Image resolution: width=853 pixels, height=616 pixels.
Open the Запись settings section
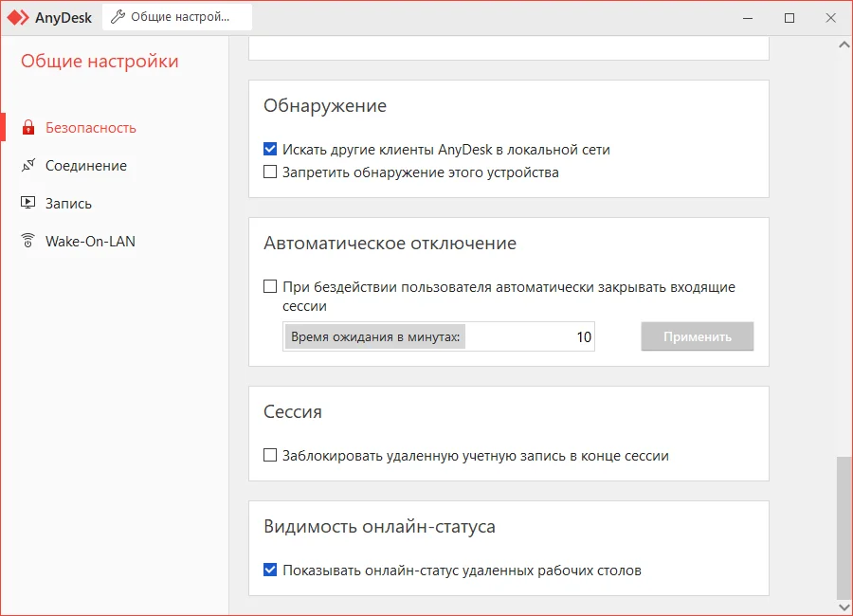68,204
